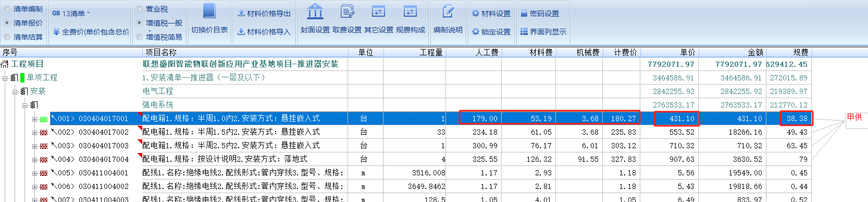
Task: Open 密码设置 lock button
Action: click(x=540, y=14)
